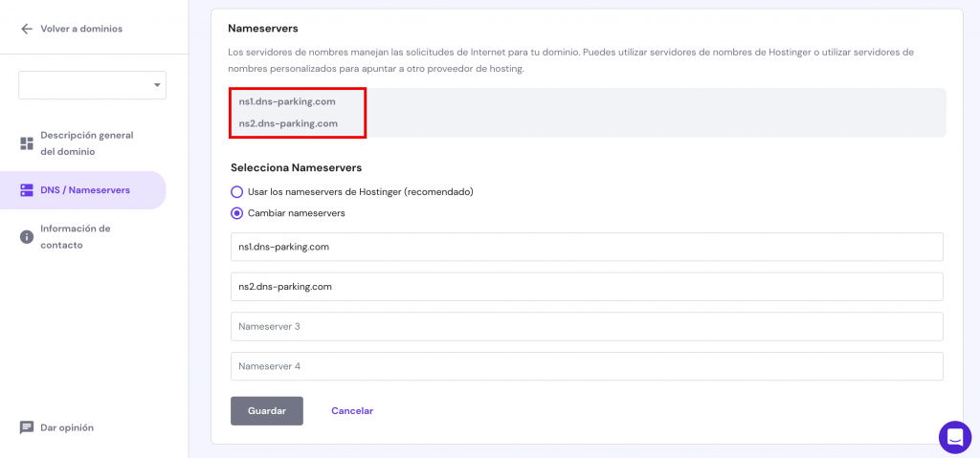This screenshot has height=458, width=980.
Task: Click the back arrow icon beside Volver a dominios
Action: click(27, 29)
